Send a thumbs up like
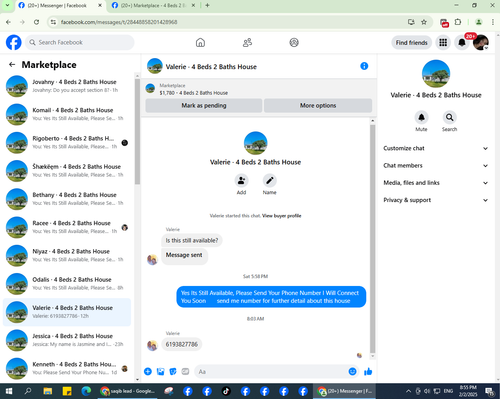Image resolution: width=500 pixels, height=399 pixels. pos(368,371)
